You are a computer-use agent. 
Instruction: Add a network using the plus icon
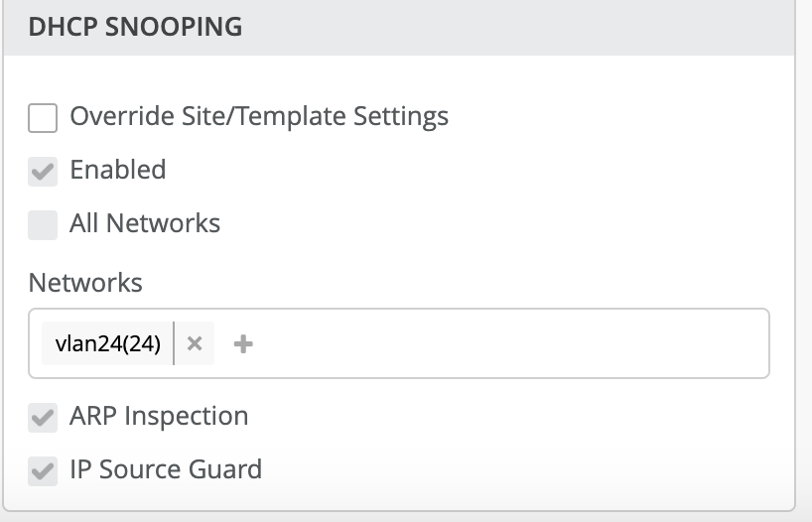click(243, 343)
